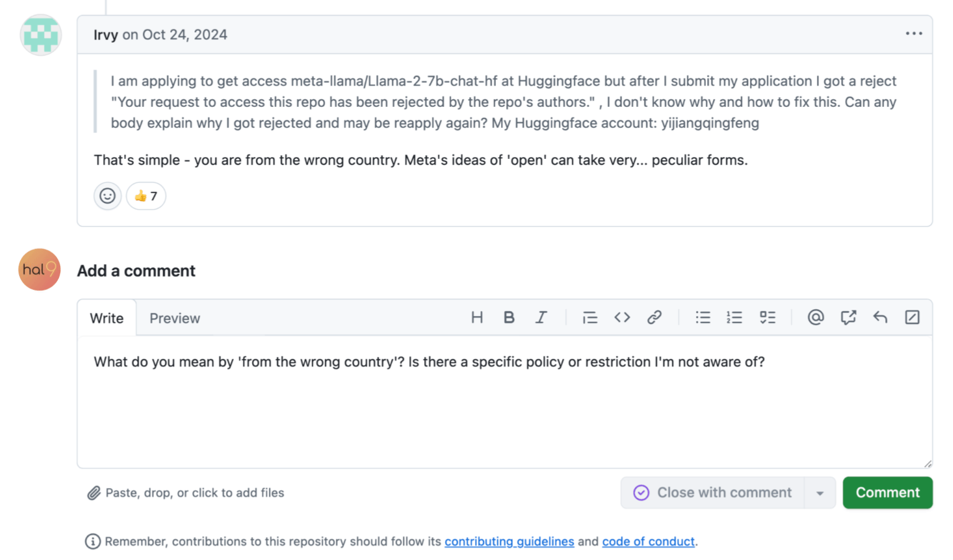The width and height of the screenshot is (953, 560).
Task: Toggle the thumbs up reaction with 7 votes
Action: tap(146, 196)
